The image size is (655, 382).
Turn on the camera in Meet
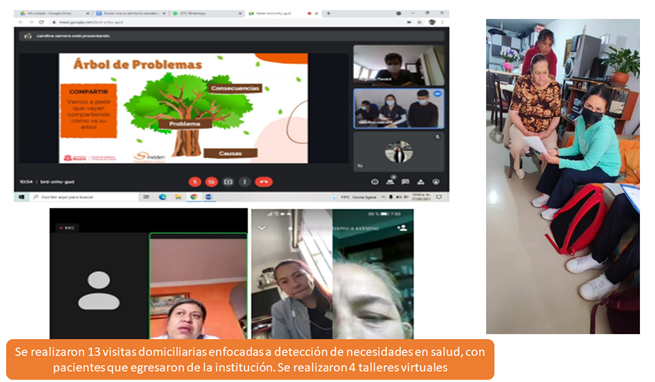pos(211,182)
